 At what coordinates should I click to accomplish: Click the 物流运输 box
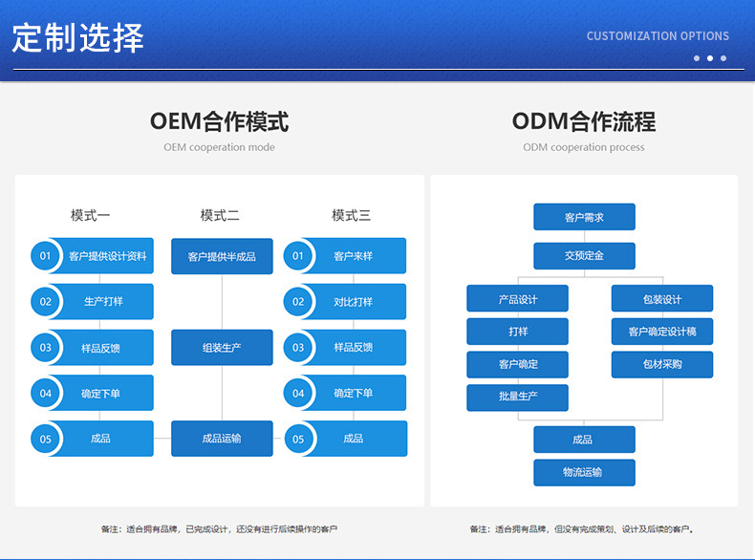click(x=584, y=472)
